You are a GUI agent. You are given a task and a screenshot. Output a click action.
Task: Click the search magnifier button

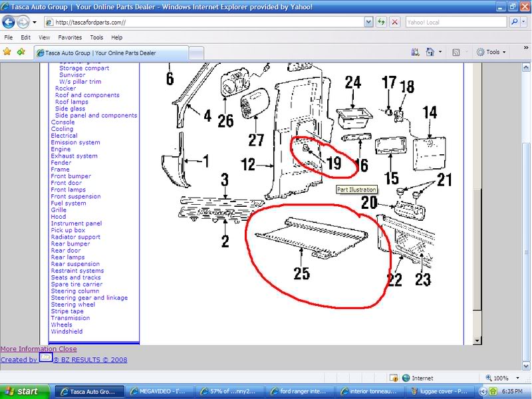click(x=514, y=23)
